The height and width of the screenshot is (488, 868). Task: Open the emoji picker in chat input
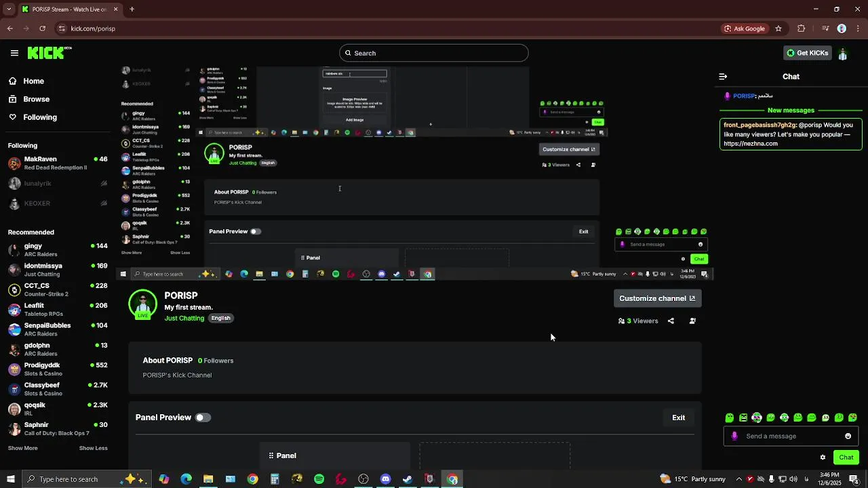click(x=848, y=436)
